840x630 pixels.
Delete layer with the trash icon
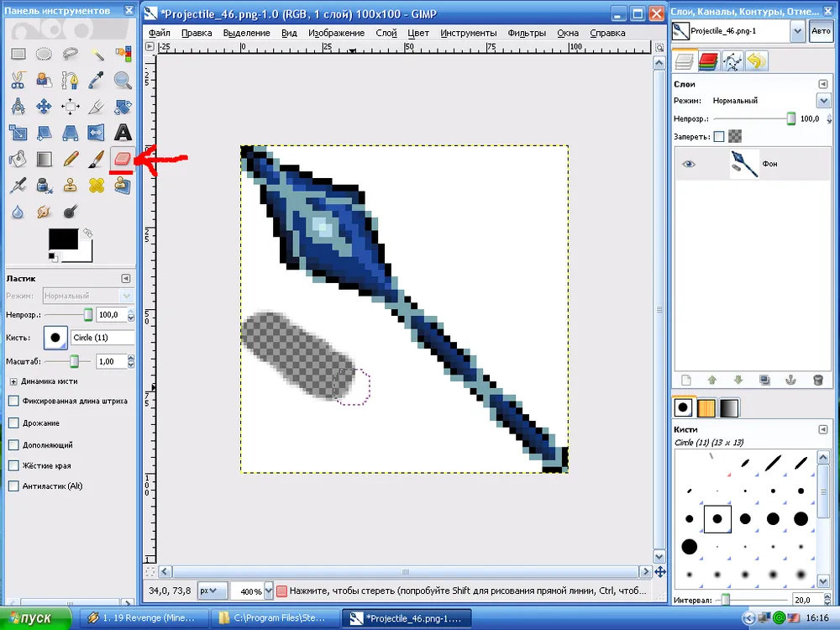coord(817,380)
